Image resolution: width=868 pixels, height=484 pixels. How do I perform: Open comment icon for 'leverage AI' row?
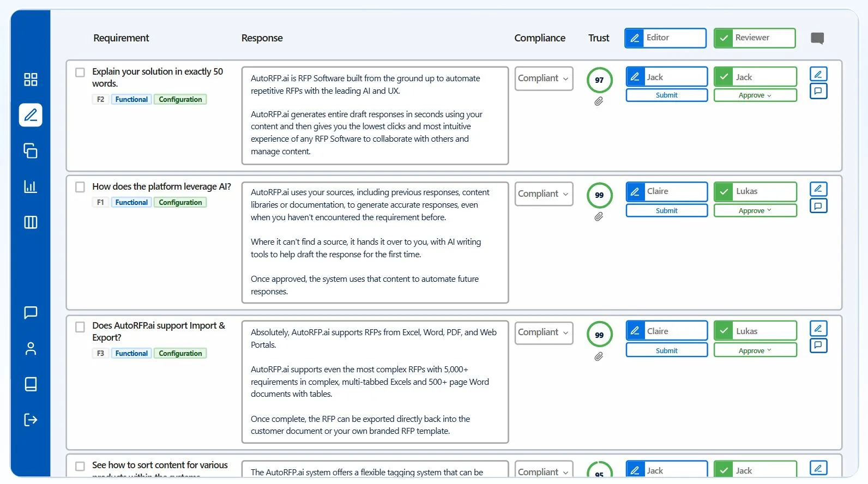(818, 206)
